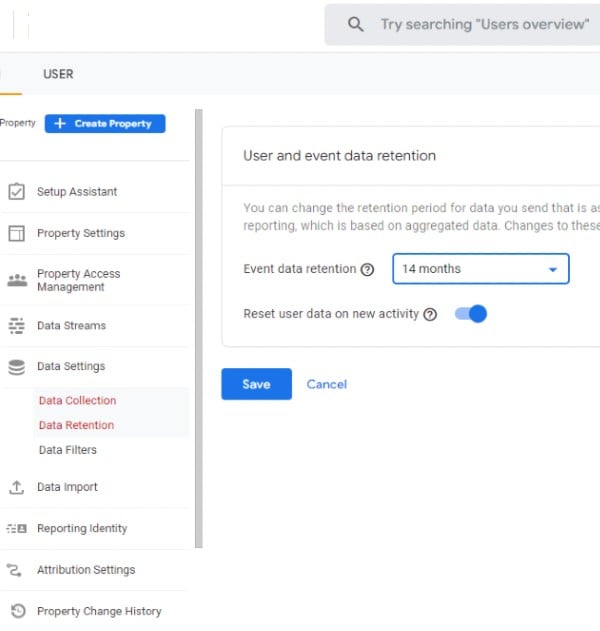The width and height of the screenshot is (600, 631).
Task: Open the 14 months retention dropdown
Action: point(480,269)
